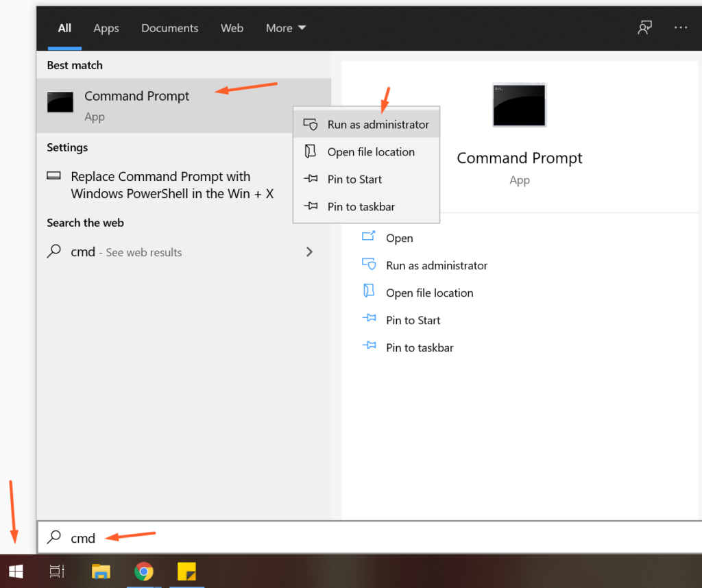Click the search box containing cmd
Screen dimensions: 702x588
pyautogui.click(x=370, y=537)
